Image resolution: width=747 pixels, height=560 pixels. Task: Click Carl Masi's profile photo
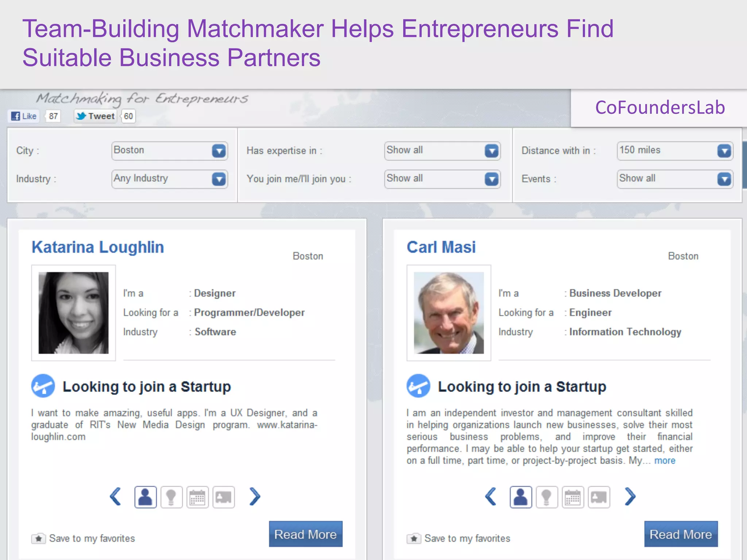[449, 313]
